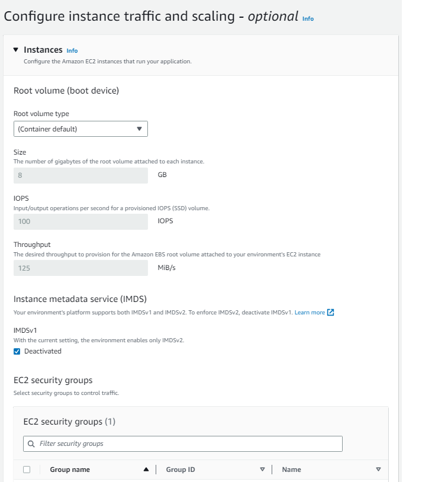Tick the select-all security groups checkbox
This screenshot has height=482, width=448.
coord(27,470)
